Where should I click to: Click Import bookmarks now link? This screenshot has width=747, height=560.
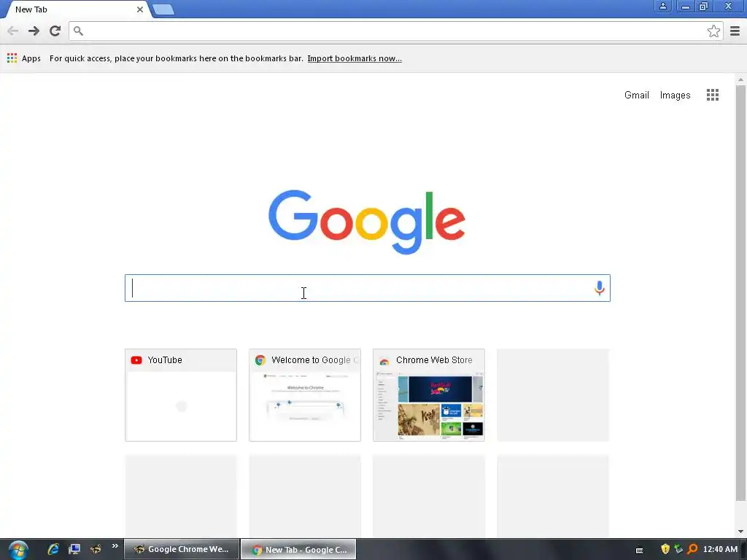tap(355, 58)
